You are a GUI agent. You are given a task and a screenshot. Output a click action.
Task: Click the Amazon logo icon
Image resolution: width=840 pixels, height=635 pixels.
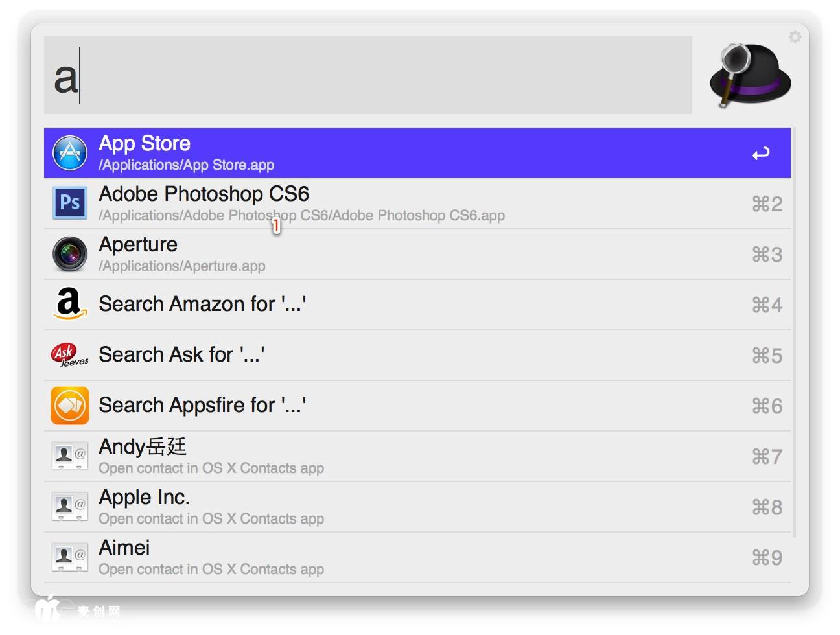coord(70,304)
